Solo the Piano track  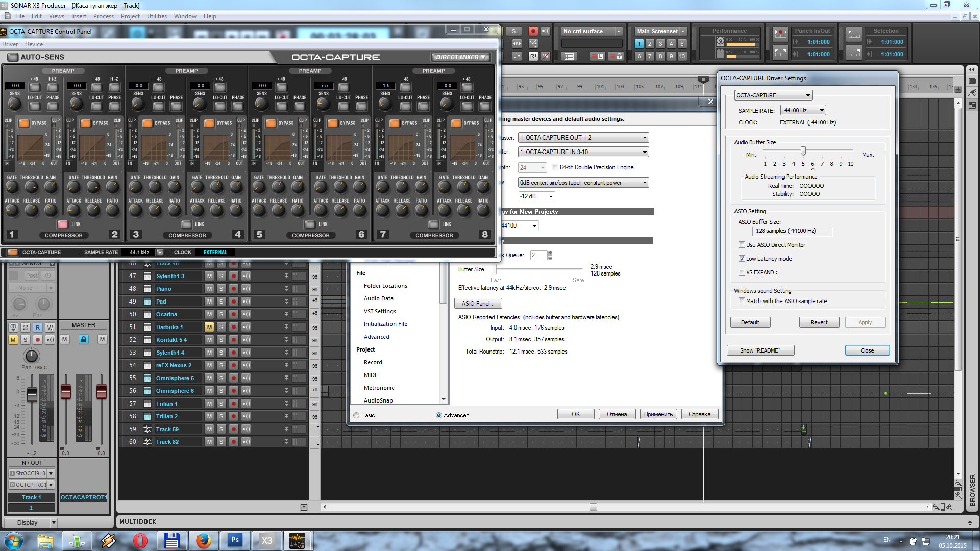pos(222,289)
